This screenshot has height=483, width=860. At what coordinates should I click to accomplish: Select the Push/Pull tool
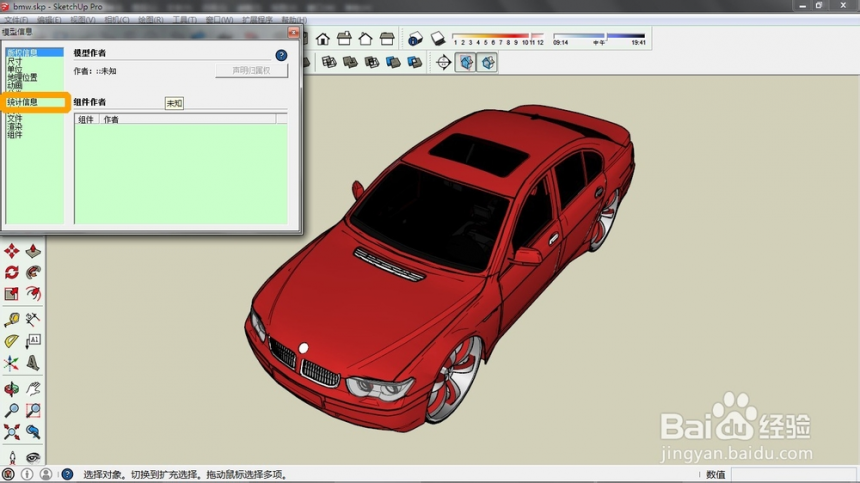pos(33,251)
